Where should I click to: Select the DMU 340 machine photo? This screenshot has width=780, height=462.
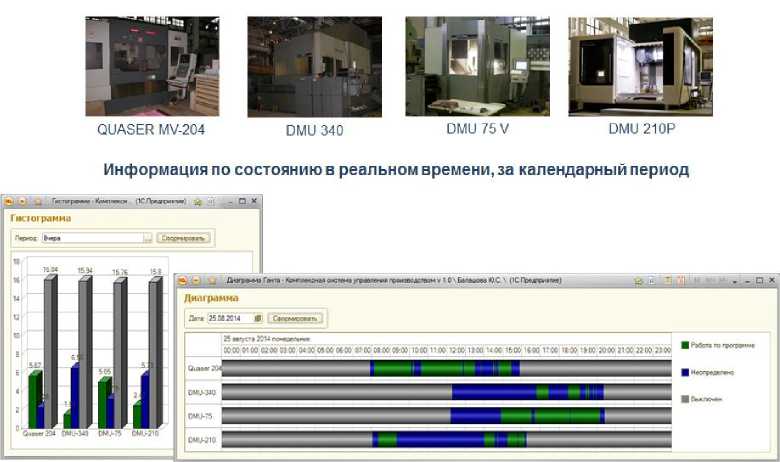tap(315, 67)
